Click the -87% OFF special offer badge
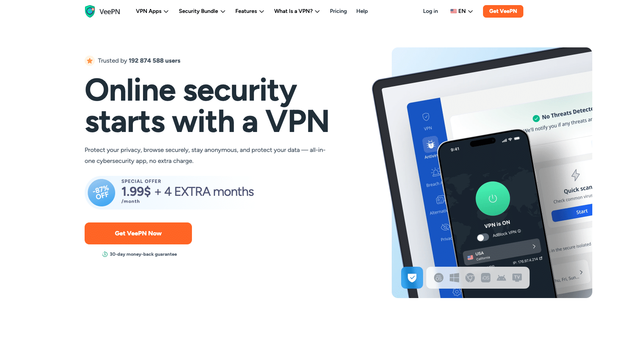 click(101, 192)
